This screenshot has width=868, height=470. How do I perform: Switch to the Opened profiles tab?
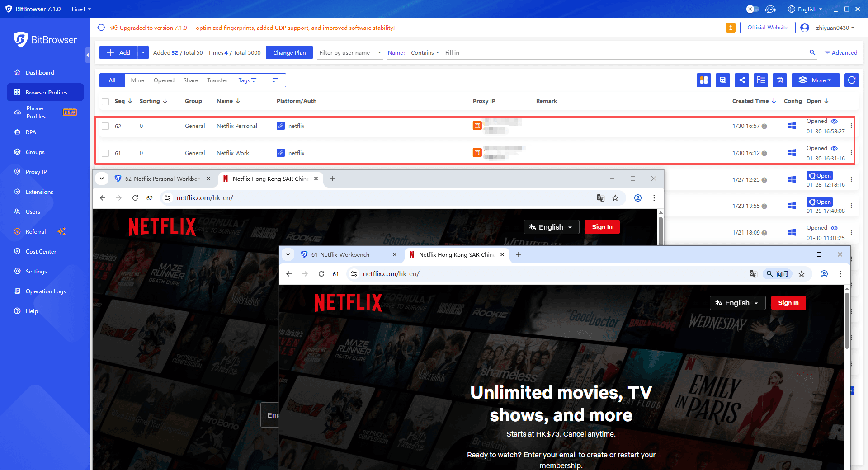[x=164, y=80]
